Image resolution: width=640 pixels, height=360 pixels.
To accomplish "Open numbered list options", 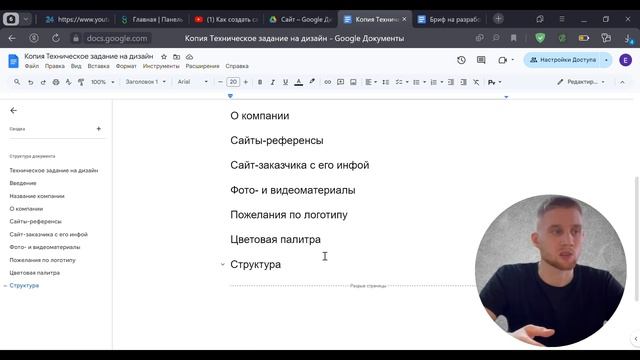I will pos(436,82).
